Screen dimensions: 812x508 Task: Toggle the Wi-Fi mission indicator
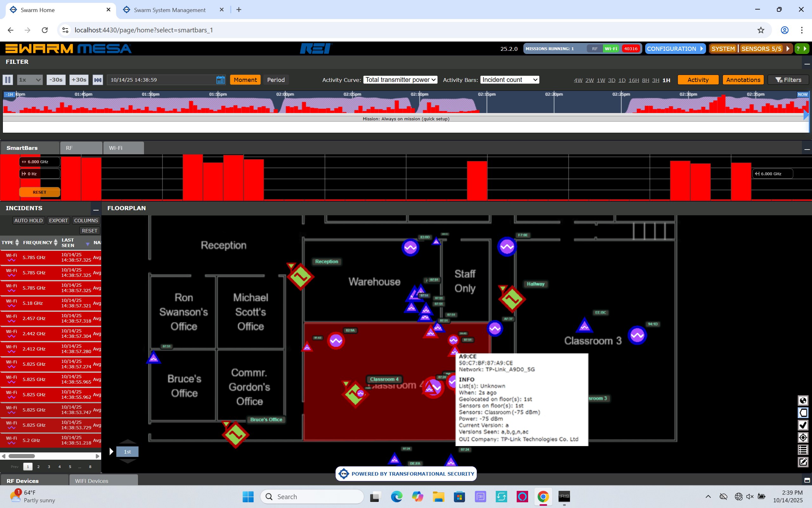pyautogui.click(x=611, y=49)
